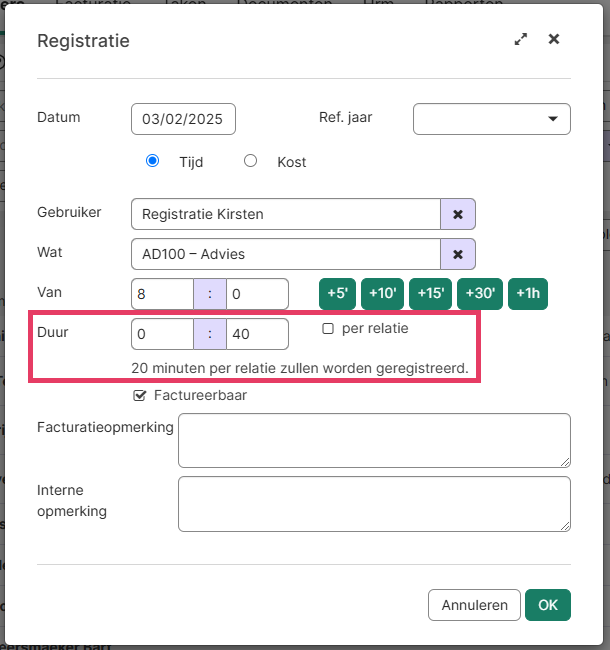Confirm registration with OK button
Image resolution: width=610 pixels, height=650 pixels.
pyautogui.click(x=547, y=605)
